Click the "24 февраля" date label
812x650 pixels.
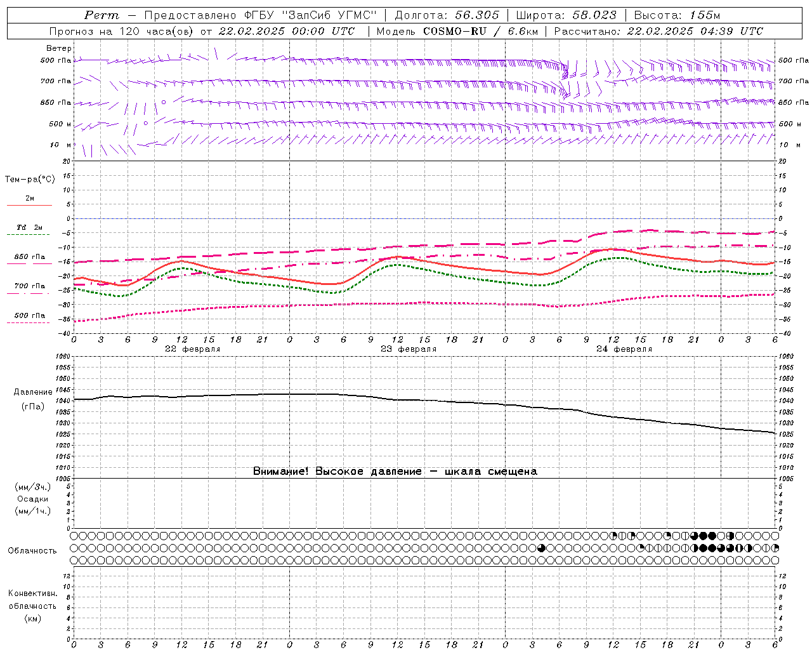coord(624,349)
